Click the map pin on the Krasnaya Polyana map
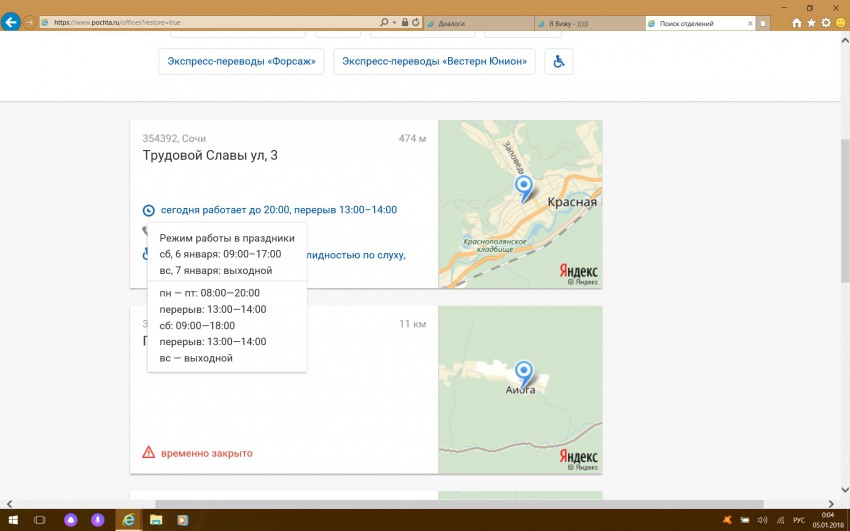 [521, 187]
